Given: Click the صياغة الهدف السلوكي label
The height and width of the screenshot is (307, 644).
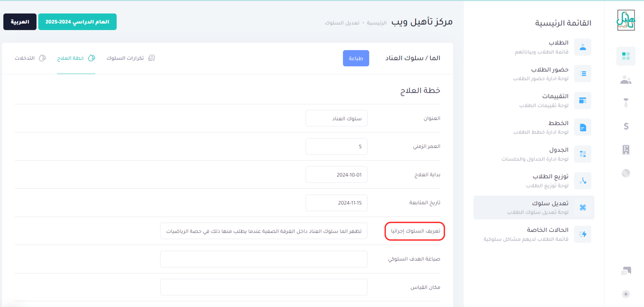Looking at the screenshot, I should (414, 259).
